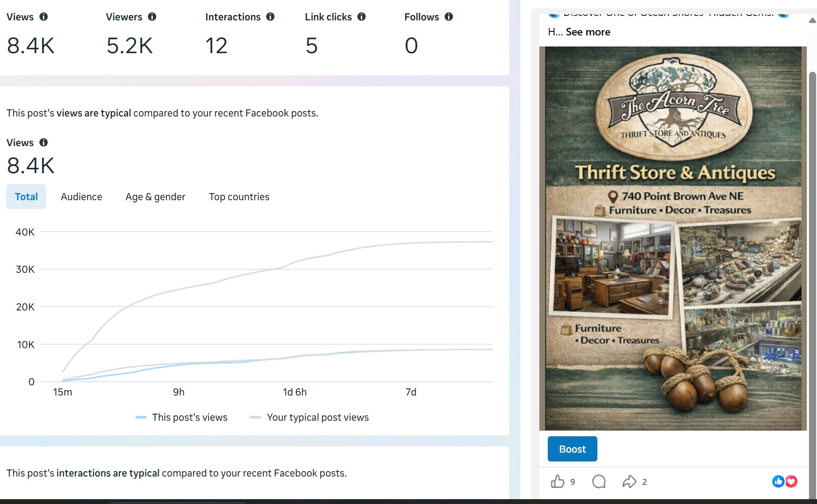
Task: Click the info icon next to top Views
Action: coord(43,17)
